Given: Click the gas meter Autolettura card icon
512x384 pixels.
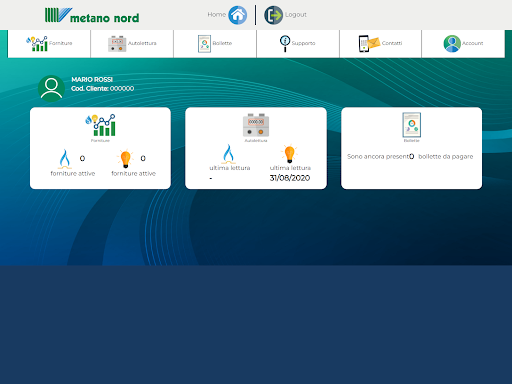Looking at the screenshot, I should [256, 125].
